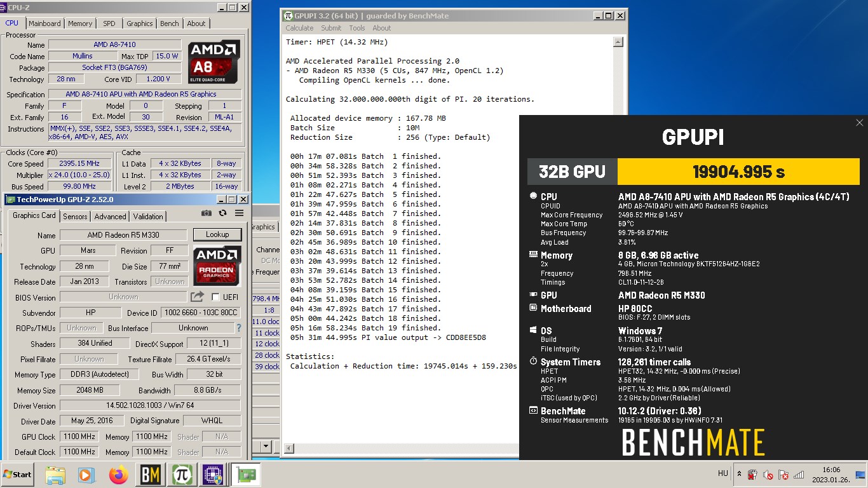This screenshot has height=488, width=868.
Task: Open the Calculate menu in GPUPI
Action: [299, 28]
